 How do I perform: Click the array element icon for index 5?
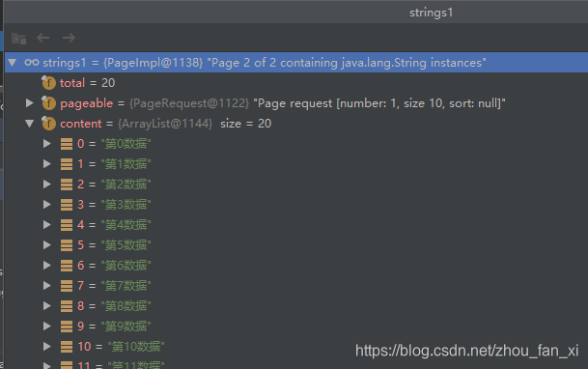(67, 245)
